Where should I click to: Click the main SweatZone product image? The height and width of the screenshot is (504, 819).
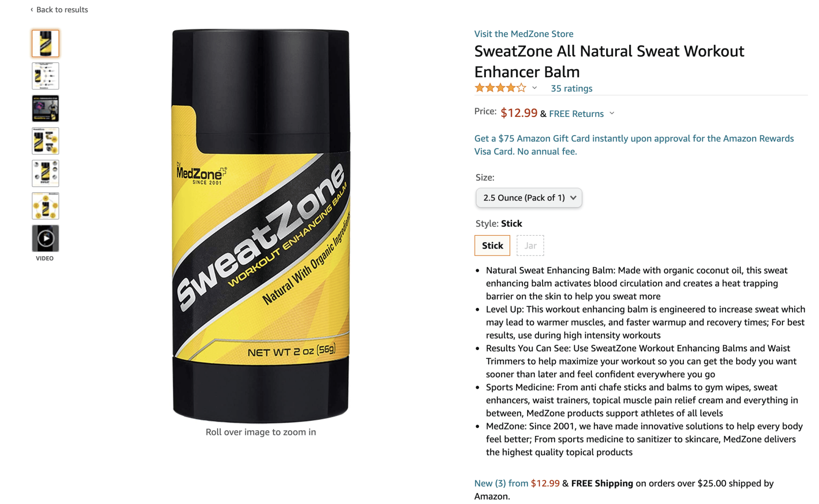pos(261,226)
